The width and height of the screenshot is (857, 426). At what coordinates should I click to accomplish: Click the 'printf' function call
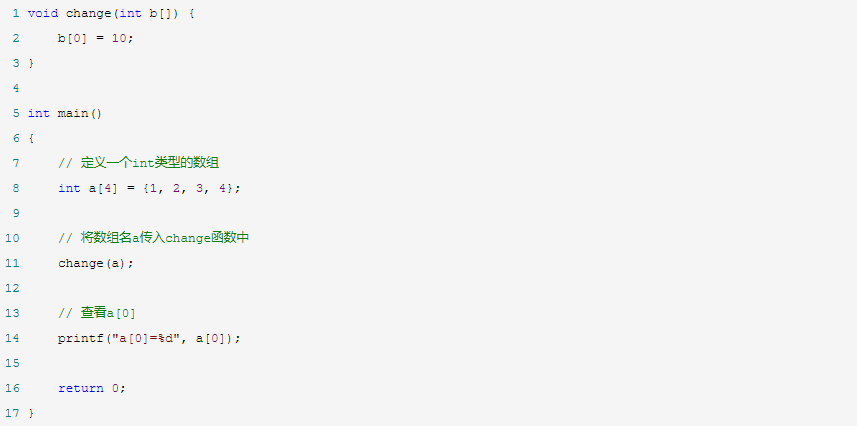pyautogui.click(x=80, y=338)
